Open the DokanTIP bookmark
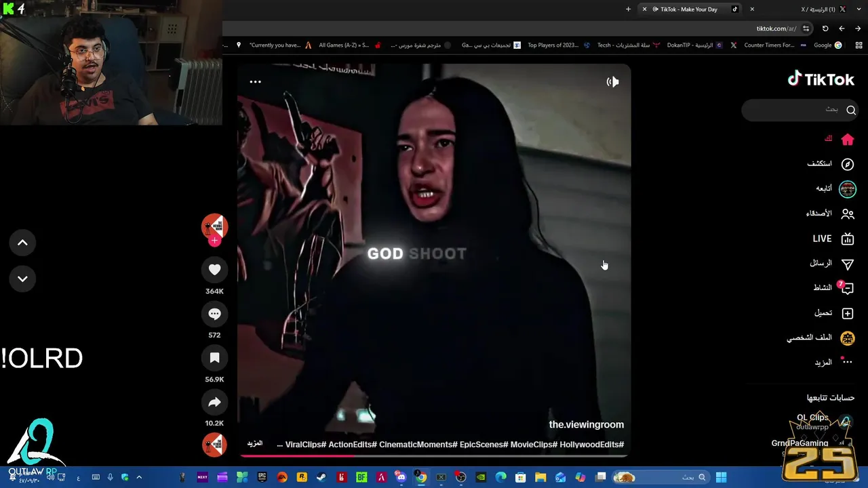This screenshot has width=868, height=488. coord(694,45)
